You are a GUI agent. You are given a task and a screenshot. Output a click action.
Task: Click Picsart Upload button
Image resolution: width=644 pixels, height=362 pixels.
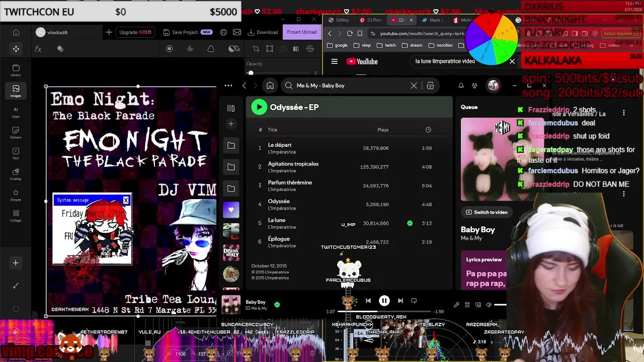(x=301, y=32)
